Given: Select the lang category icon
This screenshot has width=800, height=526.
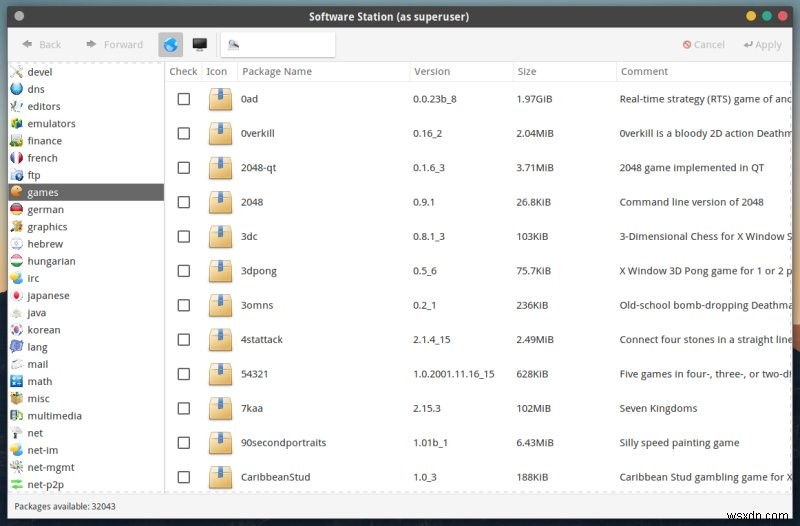Looking at the screenshot, I should point(17,347).
